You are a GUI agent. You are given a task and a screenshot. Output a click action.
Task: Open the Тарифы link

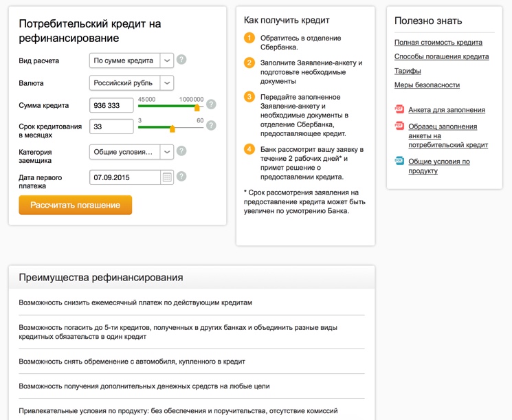408,71
